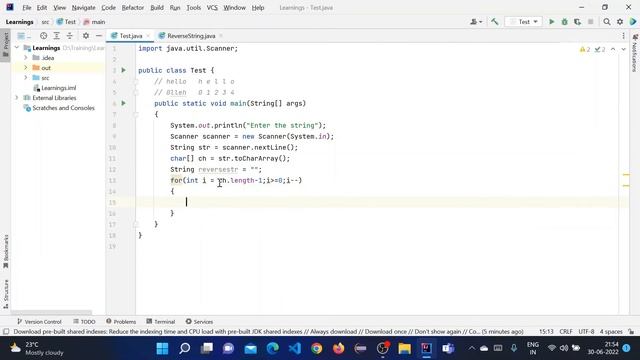Switch to the ReverseString.java tab
640x360 pixels.
coord(191,36)
